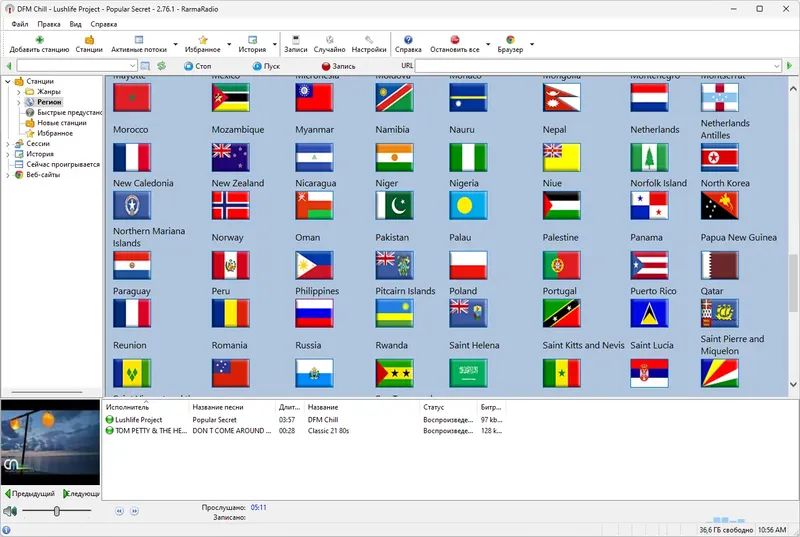This screenshot has height=537, width=800.
Task: Show Активные потоки from the toolbar
Action: point(139,44)
